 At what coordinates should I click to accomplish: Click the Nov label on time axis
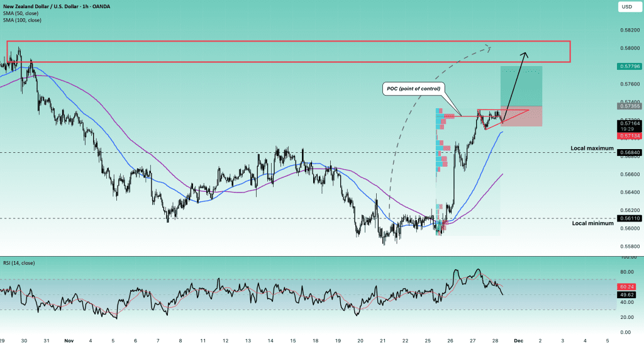tap(68, 340)
